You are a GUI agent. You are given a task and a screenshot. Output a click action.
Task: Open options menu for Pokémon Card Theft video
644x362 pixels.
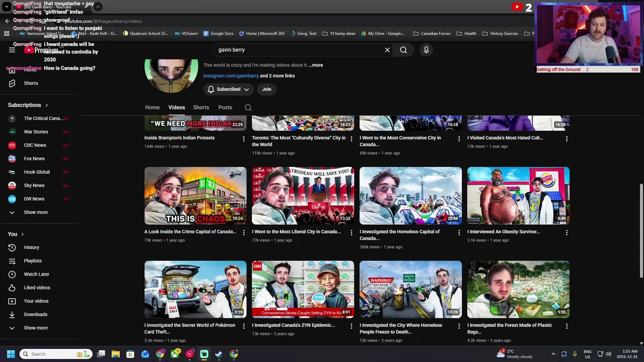pyautogui.click(x=244, y=326)
